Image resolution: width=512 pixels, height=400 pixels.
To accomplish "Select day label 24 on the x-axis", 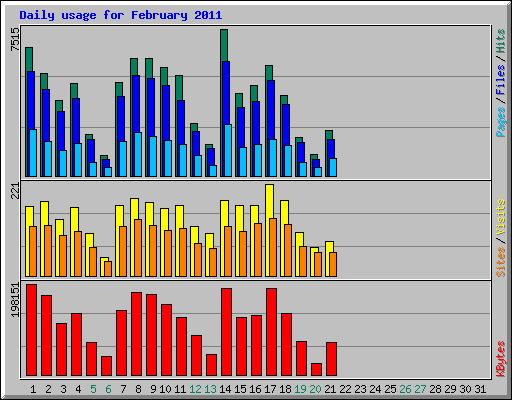I will [375, 389].
